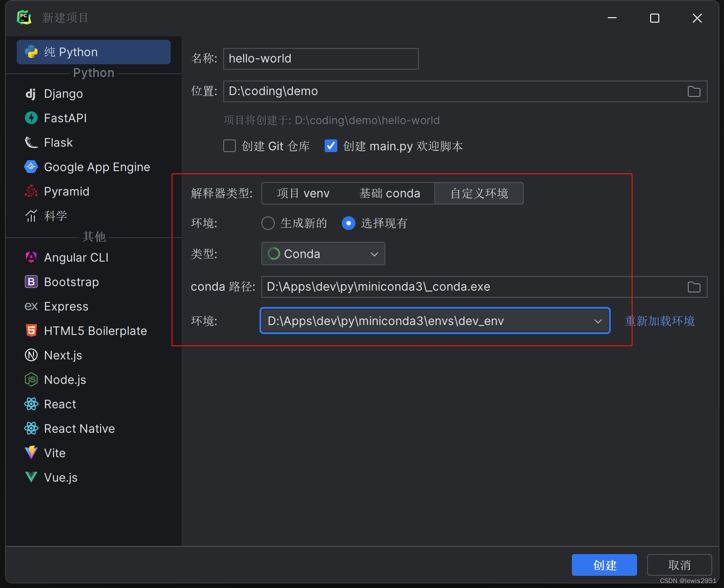This screenshot has width=724, height=588.
Task: Open the 环境 dev_env path dropdown
Action: (x=435, y=320)
